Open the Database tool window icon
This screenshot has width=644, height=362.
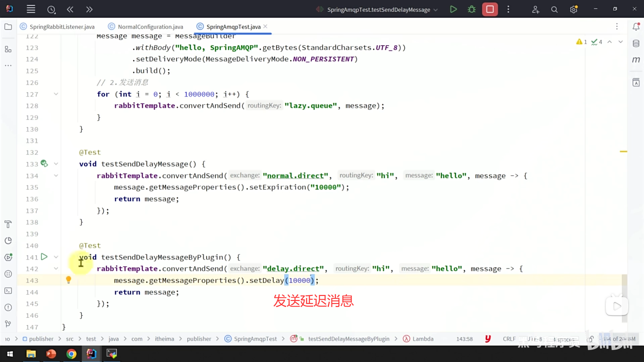pos(636,44)
